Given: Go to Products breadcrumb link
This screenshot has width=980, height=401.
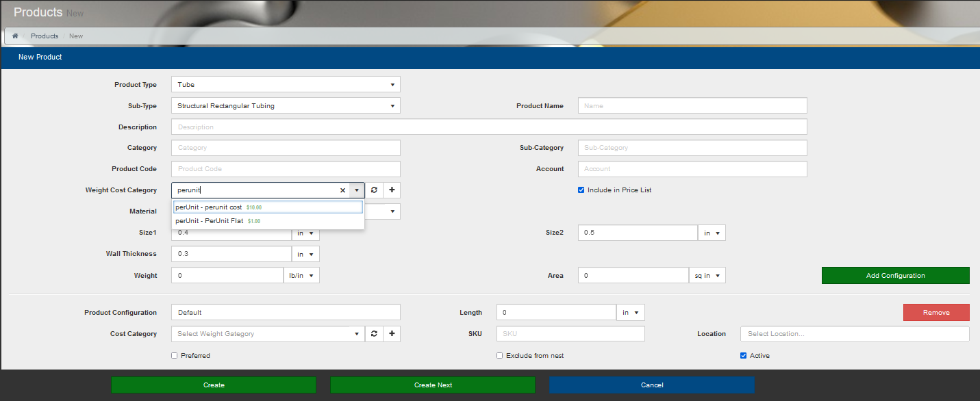Looking at the screenshot, I should pyautogui.click(x=45, y=36).
